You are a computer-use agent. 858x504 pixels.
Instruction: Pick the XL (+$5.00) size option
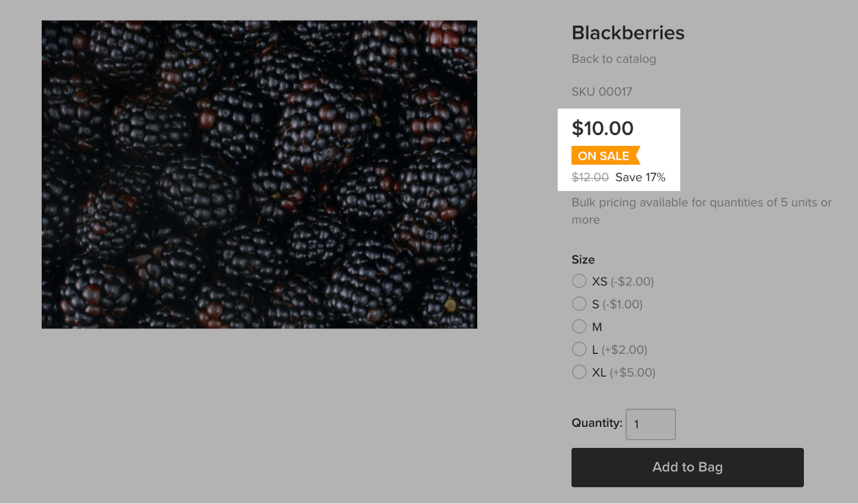click(x=579, y=372)
